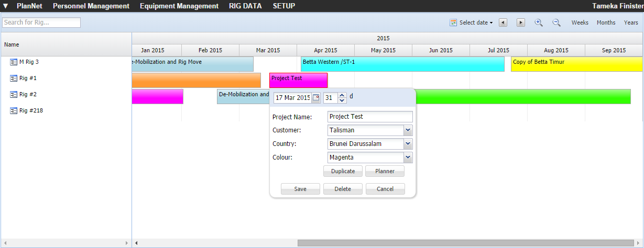The height and width of the screenshot is (248, 644).
Task: Click the top-left triangle menu icon
Action: coord(6,6)
